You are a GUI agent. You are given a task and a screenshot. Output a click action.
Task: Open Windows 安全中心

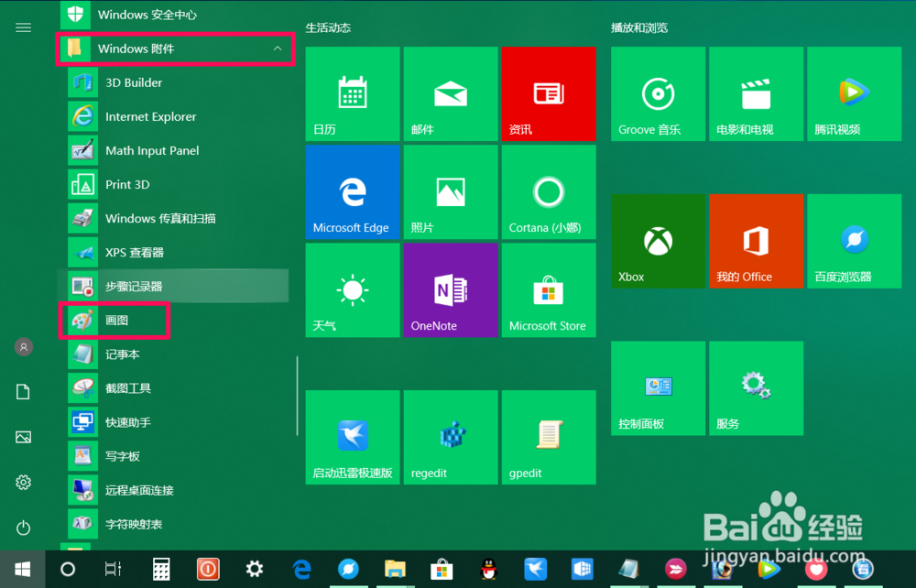click(x=175, y=15)
